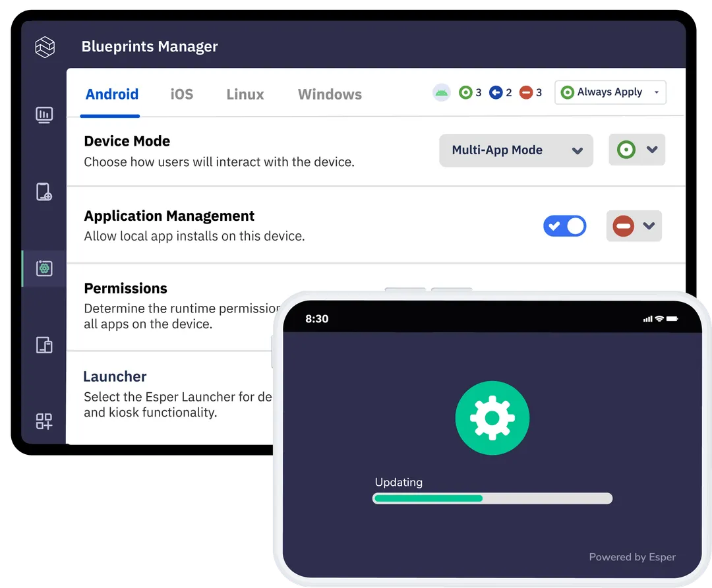This screenshot has height=588, width=712.
Task: Click the Powered by Esper text
Action: tap(632, 557)
